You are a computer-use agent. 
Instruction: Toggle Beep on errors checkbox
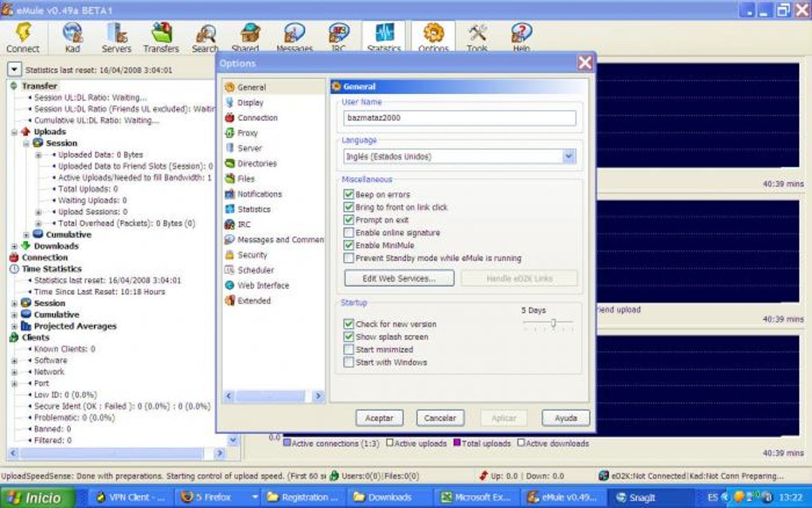[x=349, y=194]
